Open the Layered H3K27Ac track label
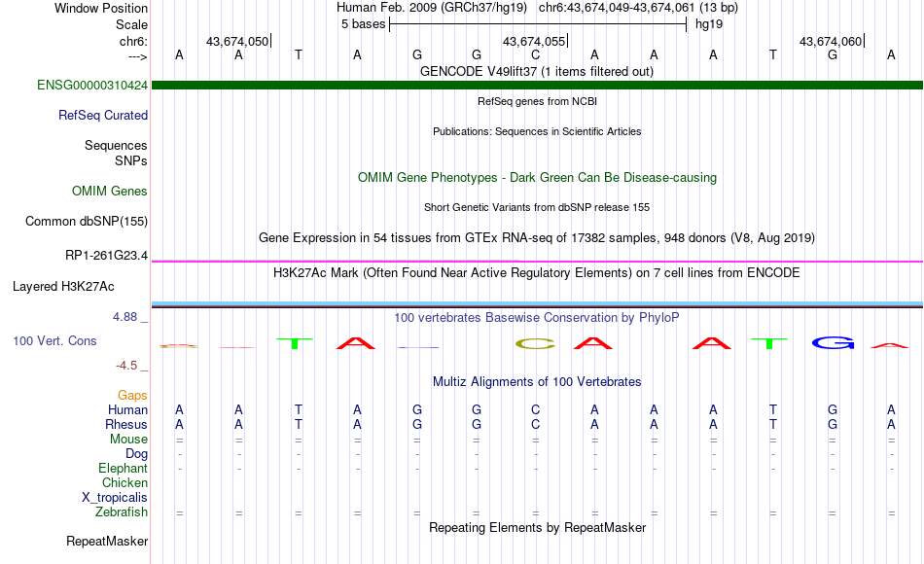The width and height of the screenshot is (924, 564). 63,287
